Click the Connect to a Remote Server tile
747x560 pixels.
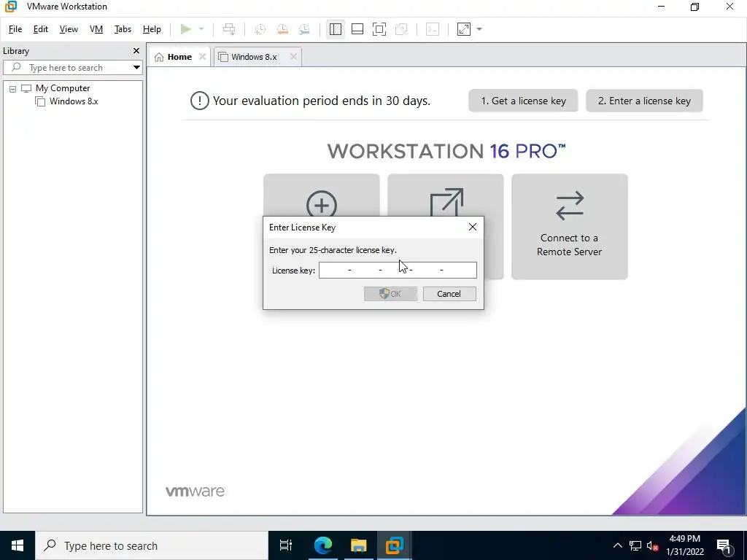[569, 227]
